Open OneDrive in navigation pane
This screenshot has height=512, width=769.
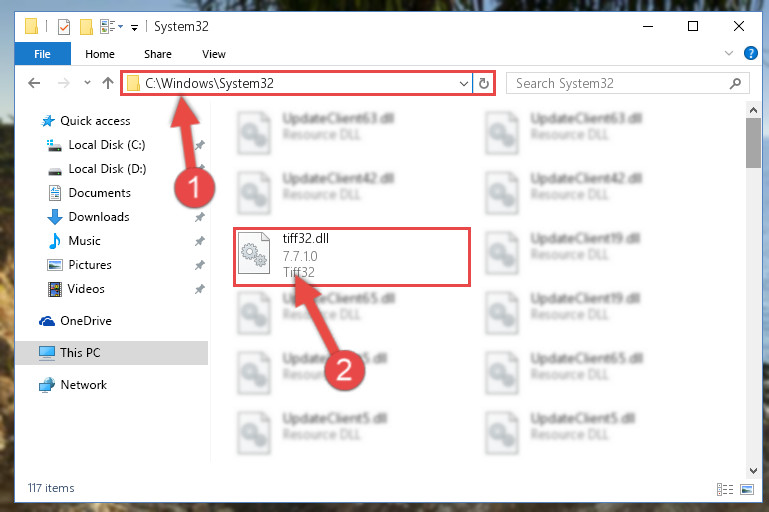coord(85,321)
